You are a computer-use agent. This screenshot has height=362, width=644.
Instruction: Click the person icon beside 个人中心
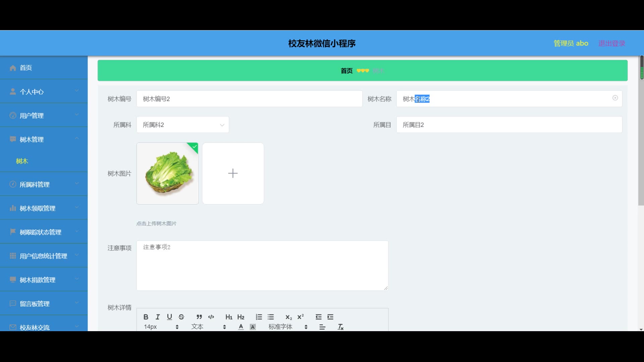(x=13, y=92)
